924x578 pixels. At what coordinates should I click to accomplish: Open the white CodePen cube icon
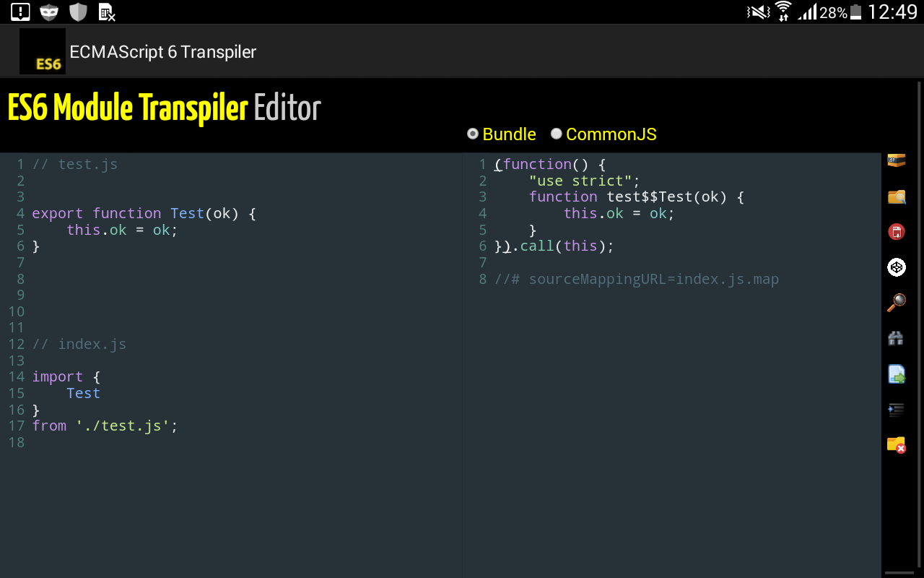coord(897,267)
